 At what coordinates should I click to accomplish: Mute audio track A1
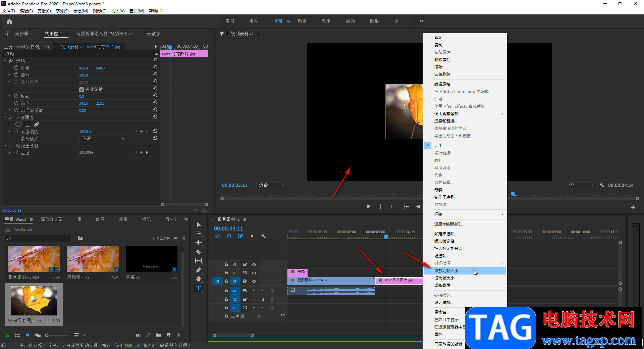click(254, 291)
